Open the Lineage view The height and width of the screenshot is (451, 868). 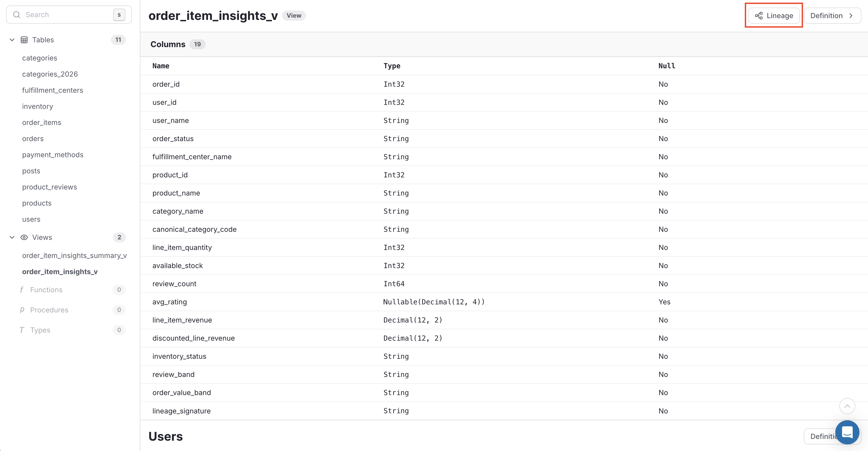(774, 16)
